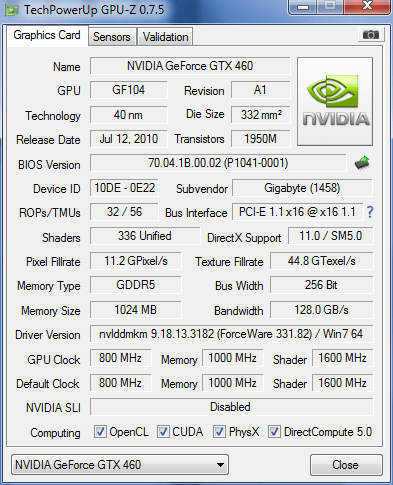This screenshot has height=485, width=393.
Task: Switch to the Sensors tab
Action: [x=112, y=37]
